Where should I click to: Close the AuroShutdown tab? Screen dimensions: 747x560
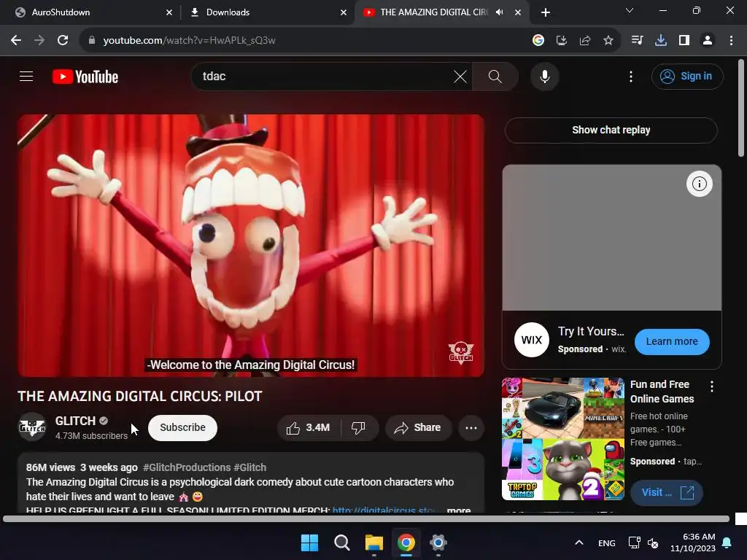coord(169,12)
